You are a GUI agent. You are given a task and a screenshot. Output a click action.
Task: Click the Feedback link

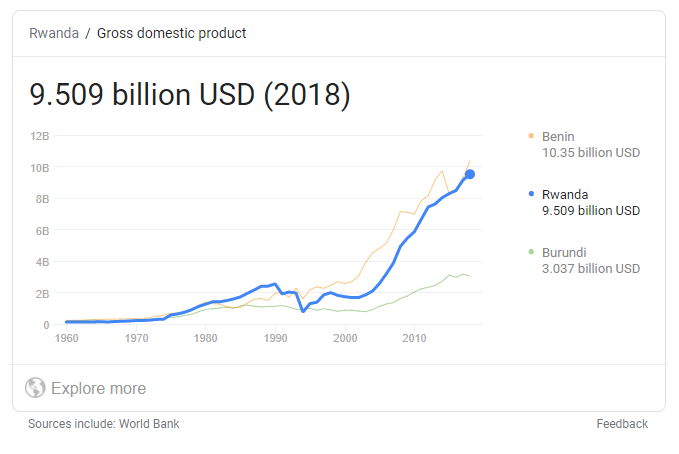click(x=622, y=424)
